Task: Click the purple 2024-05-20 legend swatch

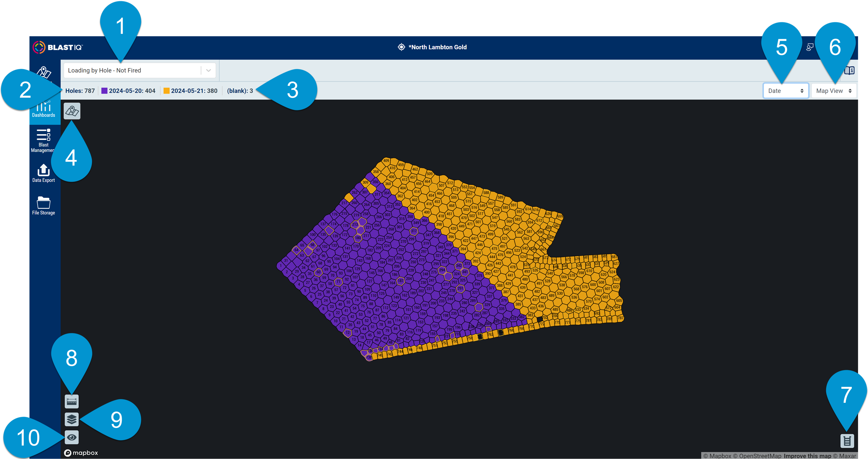Action: (x=104, y=91)
